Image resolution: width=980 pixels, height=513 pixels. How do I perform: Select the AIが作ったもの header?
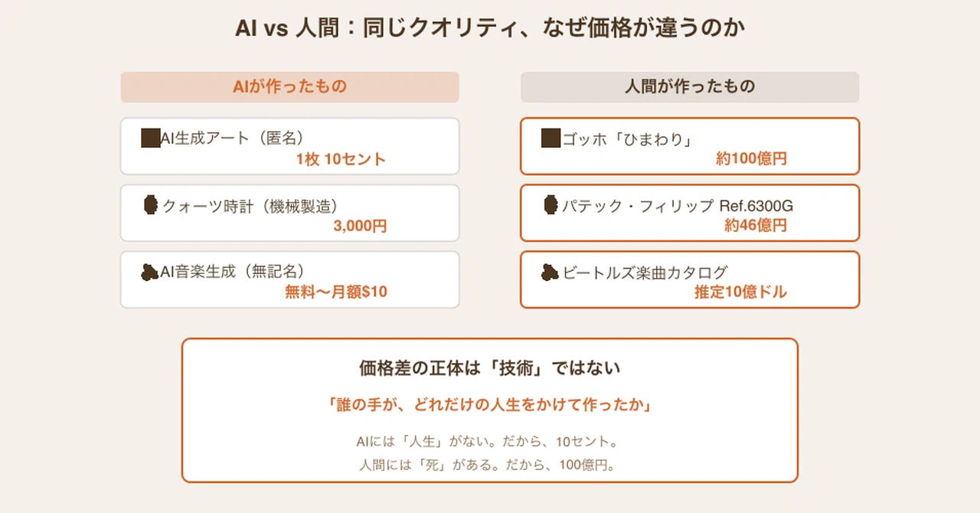coord(290,87)
